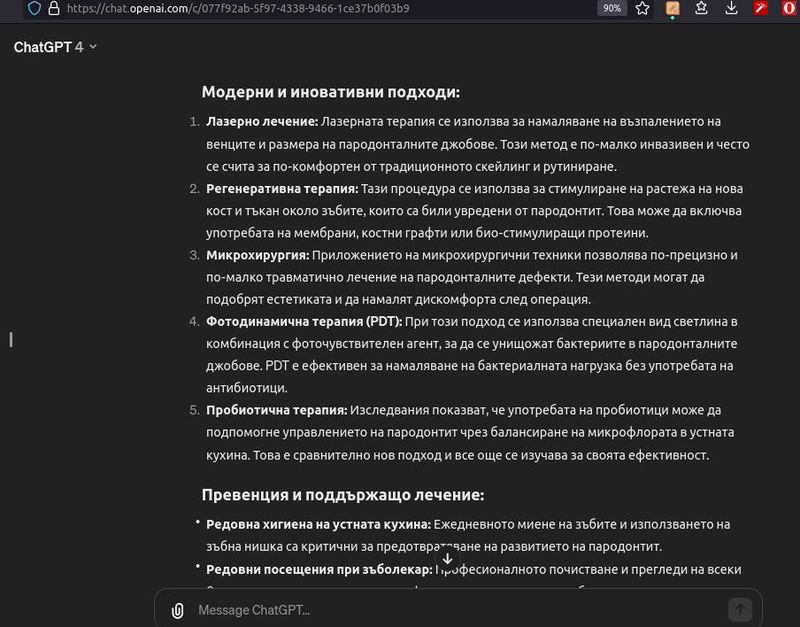Open the downloads arrow icon in the toolbar
Screen dimensions: 800x627
732,9
